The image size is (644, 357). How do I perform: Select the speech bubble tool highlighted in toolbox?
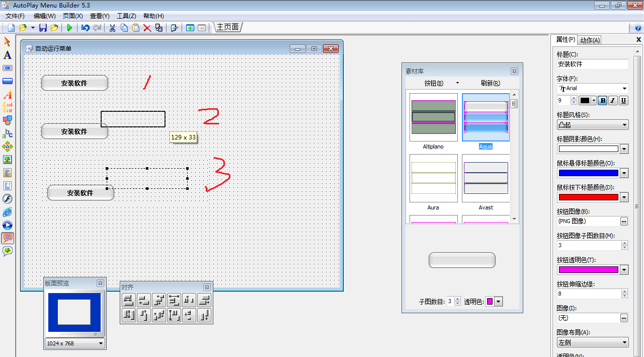(8, 238)
